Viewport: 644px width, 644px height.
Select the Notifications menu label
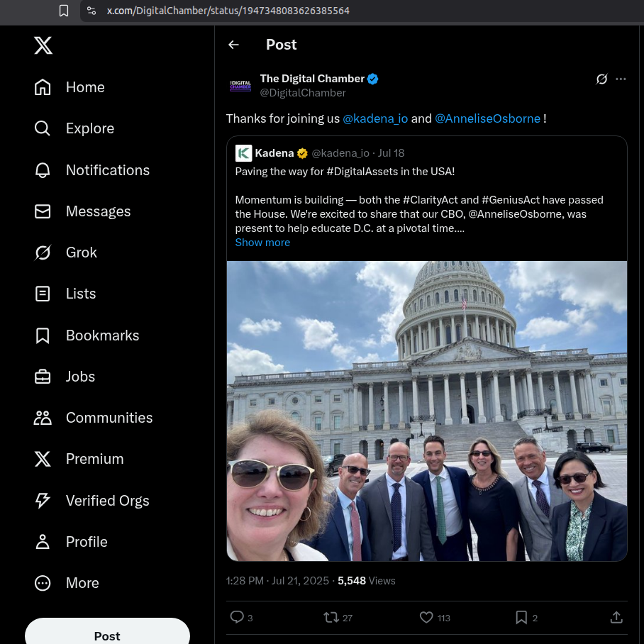click(x=108, y=170)
